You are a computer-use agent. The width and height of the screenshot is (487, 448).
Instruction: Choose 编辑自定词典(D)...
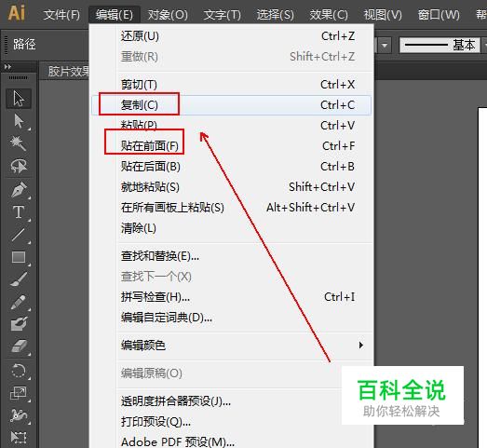pyautogui.click(x=231, y=318)
